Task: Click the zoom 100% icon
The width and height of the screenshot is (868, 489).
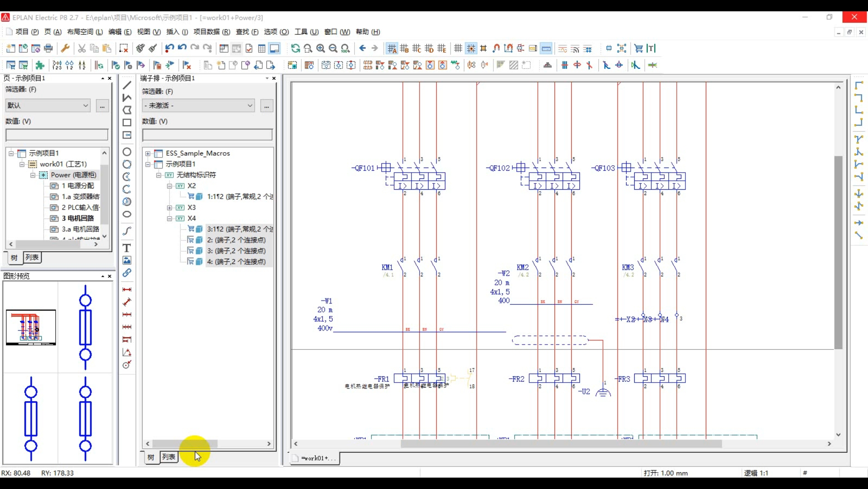Action: click(x=346, y=48)
